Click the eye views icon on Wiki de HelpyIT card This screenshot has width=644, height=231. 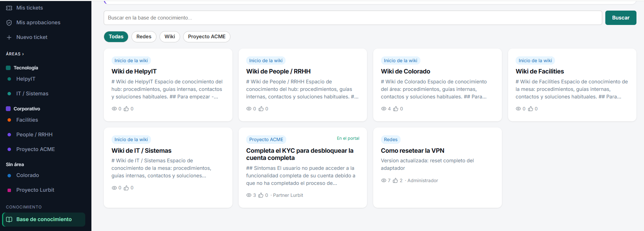114,109
